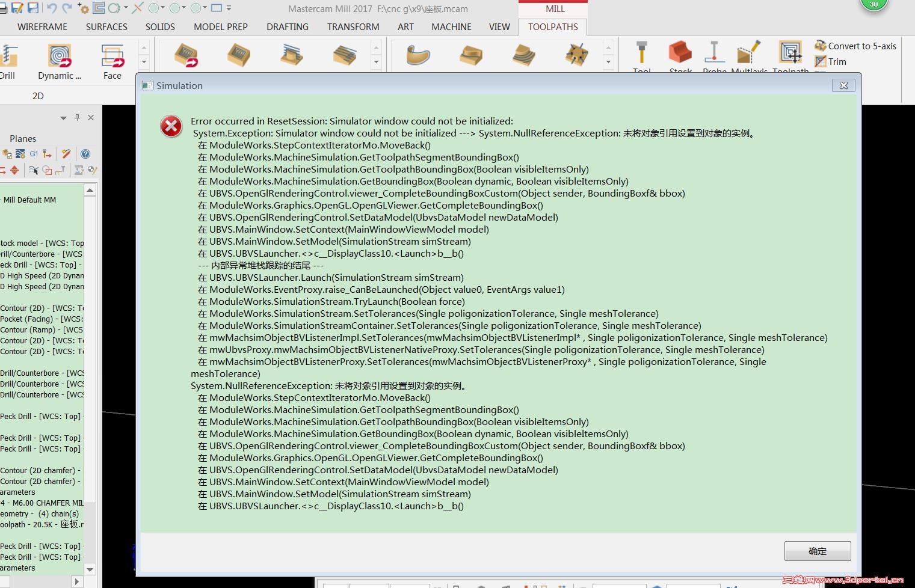
Task: Select the TOOLPATHS ribbon tab
Action: pos(553,26)
